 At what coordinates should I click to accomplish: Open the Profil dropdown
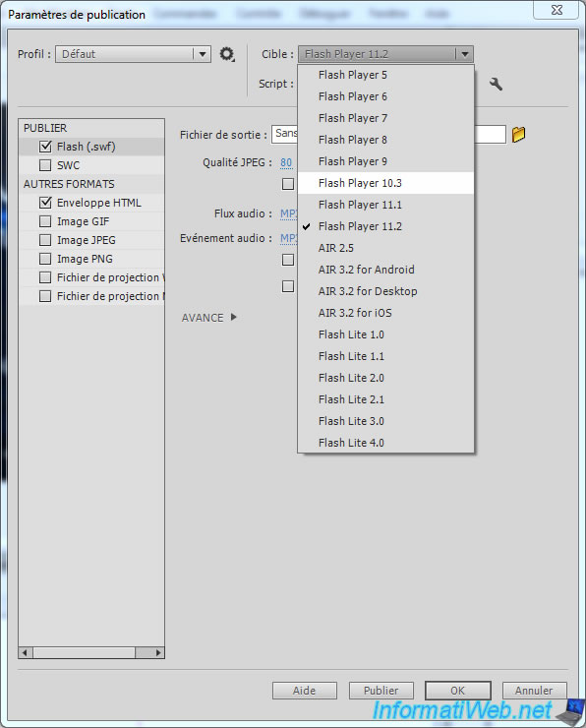click(x=133, y=54)
